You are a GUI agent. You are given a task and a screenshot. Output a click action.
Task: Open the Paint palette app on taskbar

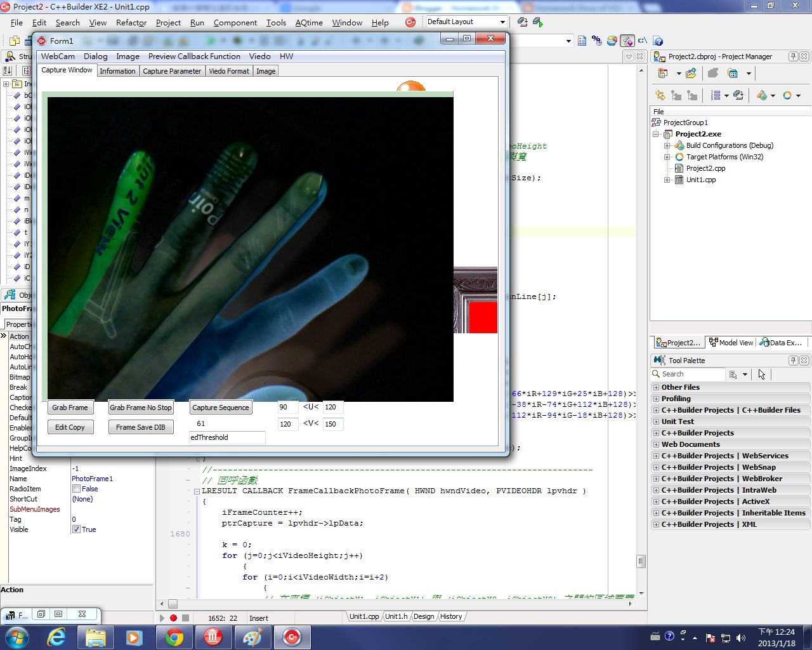[x=252, y=637]
